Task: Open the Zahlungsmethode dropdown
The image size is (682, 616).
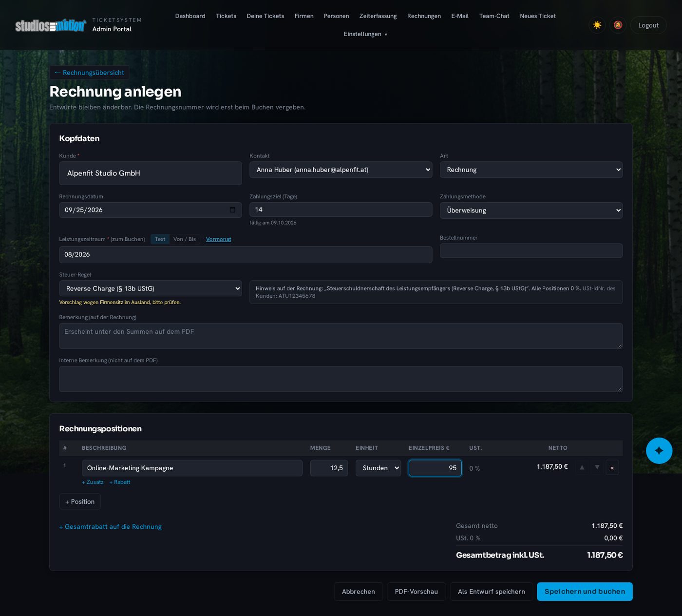Action: tap(531, 211)
